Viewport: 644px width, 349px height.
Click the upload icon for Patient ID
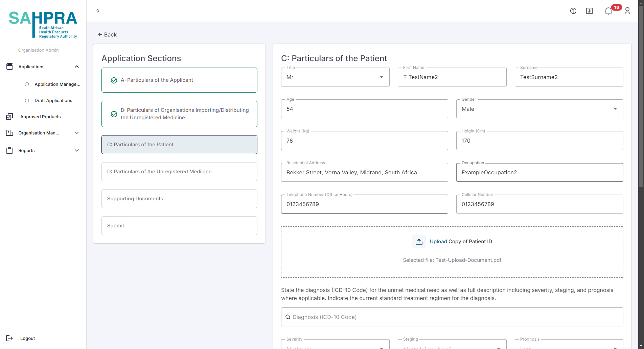pyautogui.click(x=419, y=242)
